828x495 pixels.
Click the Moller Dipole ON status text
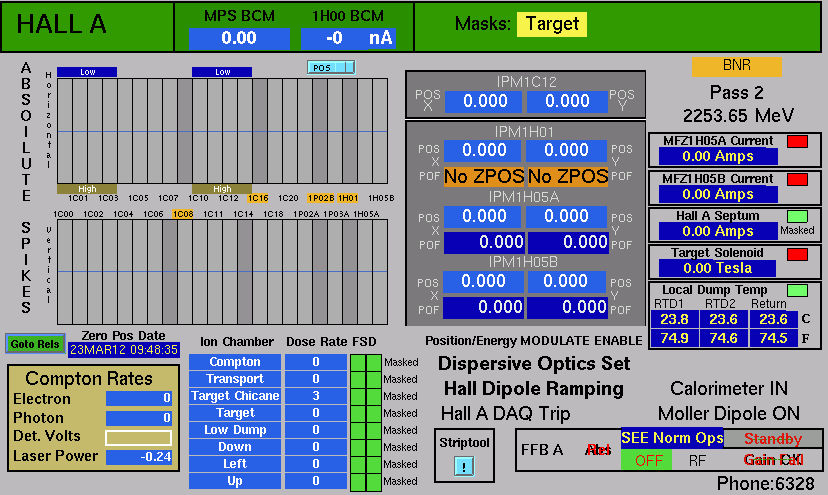[x=729, y=413]
